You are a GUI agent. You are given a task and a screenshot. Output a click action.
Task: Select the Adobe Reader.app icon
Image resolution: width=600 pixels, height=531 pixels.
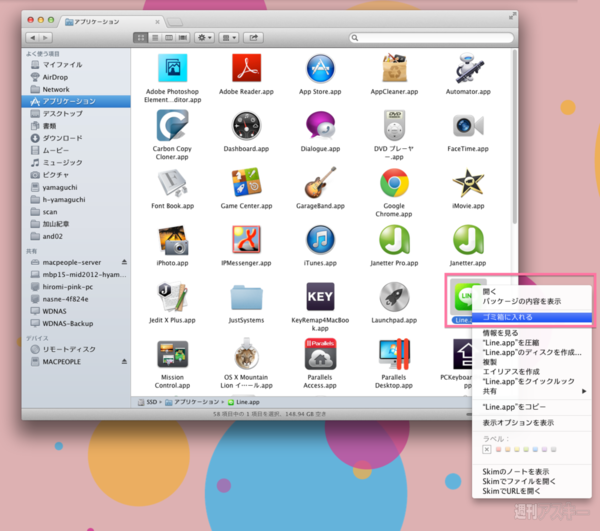point(246,68)
